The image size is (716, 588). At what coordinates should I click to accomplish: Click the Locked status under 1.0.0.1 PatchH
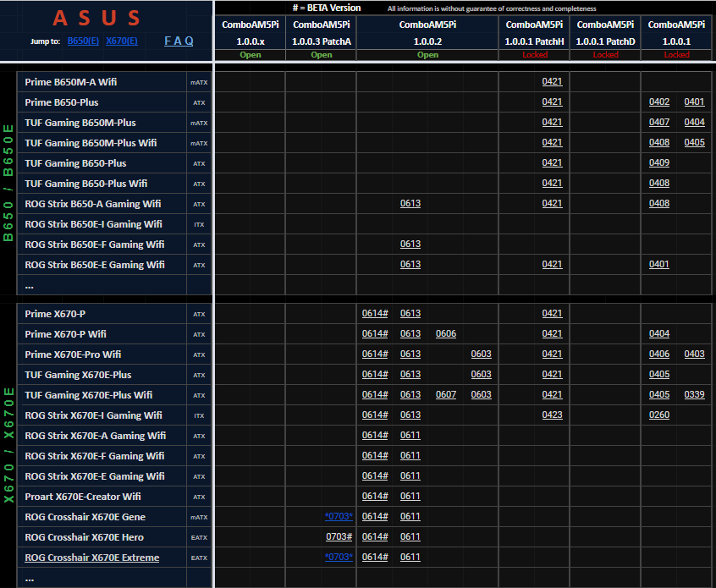pyautogui.click(x=535, y=55)
